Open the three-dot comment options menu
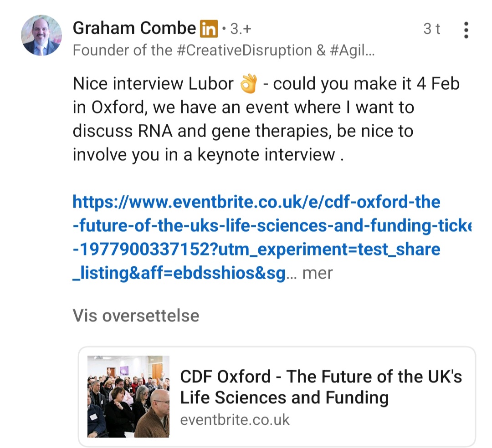The height and width of the screenshot is (448, 492). [466, 30]
